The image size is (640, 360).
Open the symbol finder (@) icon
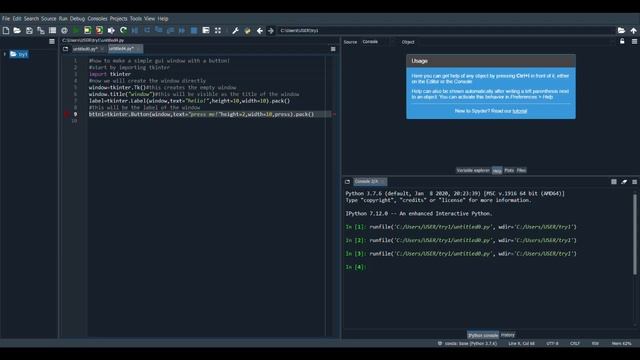[x=64, y=31]
